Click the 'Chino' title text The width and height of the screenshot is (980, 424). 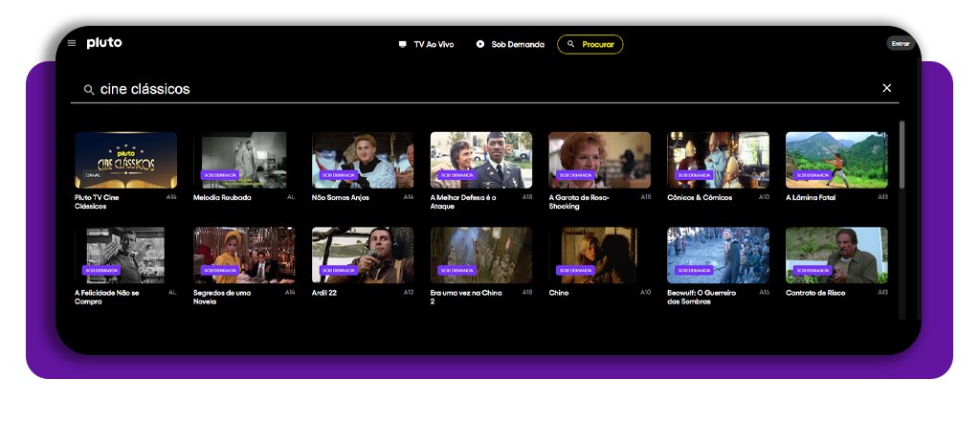[559, 293]
